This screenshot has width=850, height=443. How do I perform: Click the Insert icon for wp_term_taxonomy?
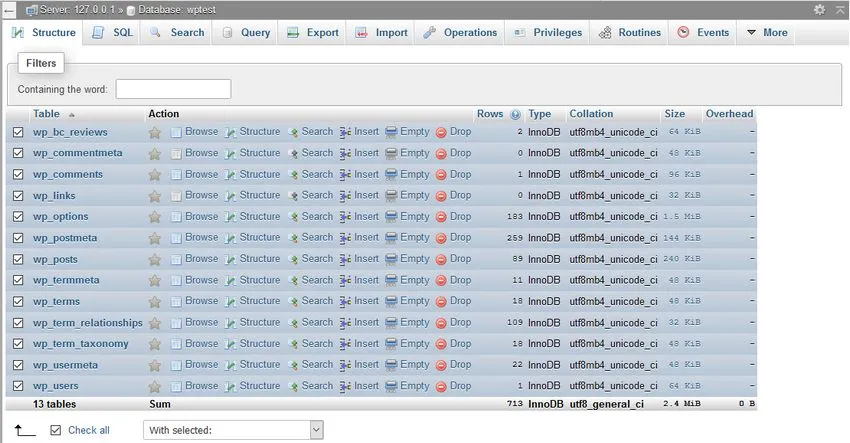click(x=345, y=344)
